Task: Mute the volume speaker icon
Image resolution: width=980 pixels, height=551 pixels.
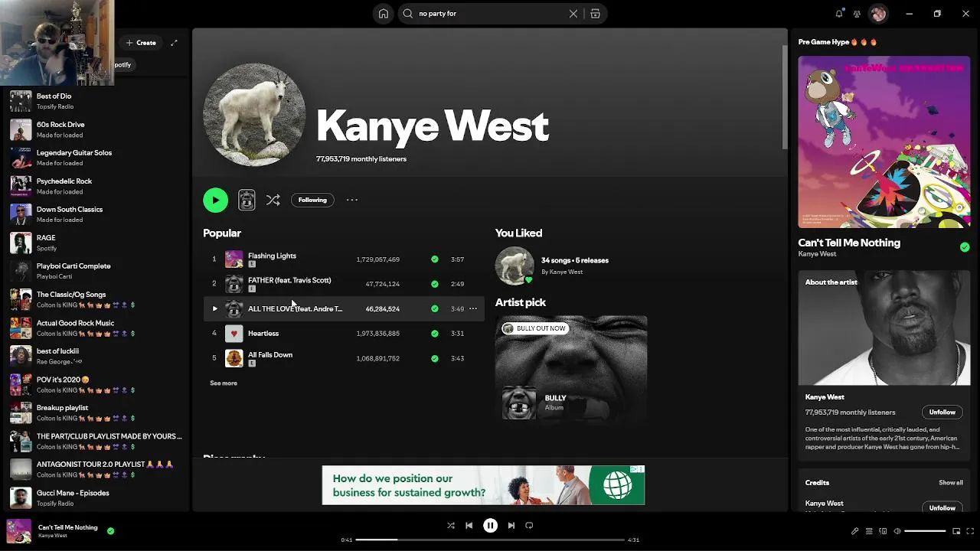Action: [897, 531]
